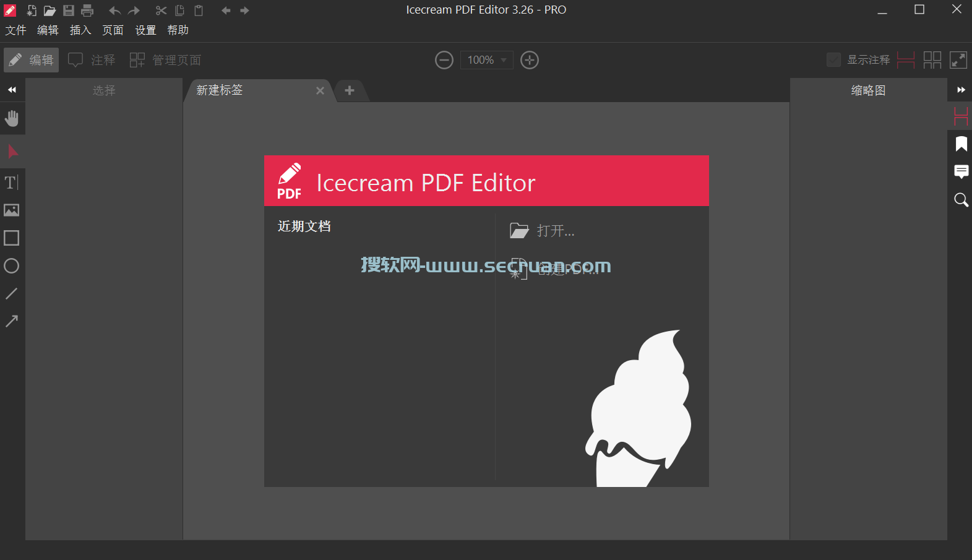Switch to 编辑 mode button
Screen dimensions: 972x560
(32, 60)
